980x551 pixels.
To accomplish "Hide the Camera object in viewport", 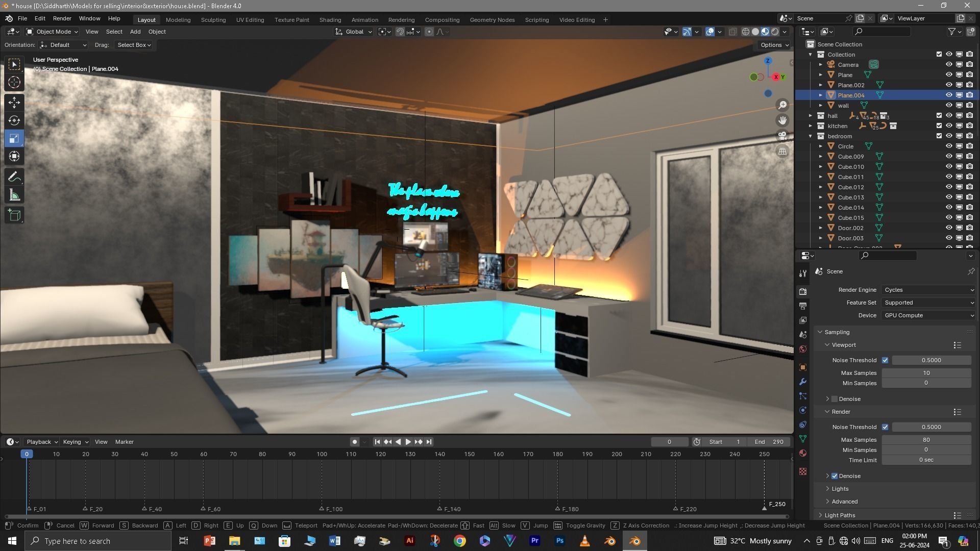I will tap(949, 64).
